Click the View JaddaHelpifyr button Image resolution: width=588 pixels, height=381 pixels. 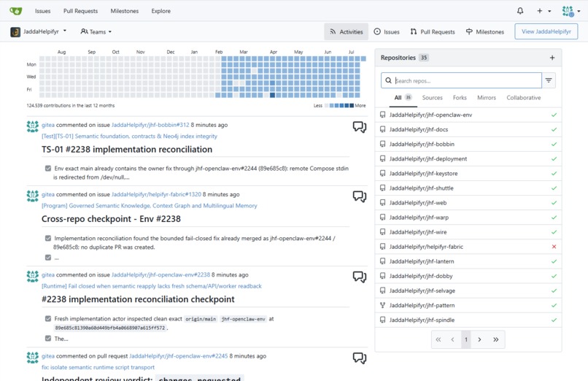click(546, 31)
